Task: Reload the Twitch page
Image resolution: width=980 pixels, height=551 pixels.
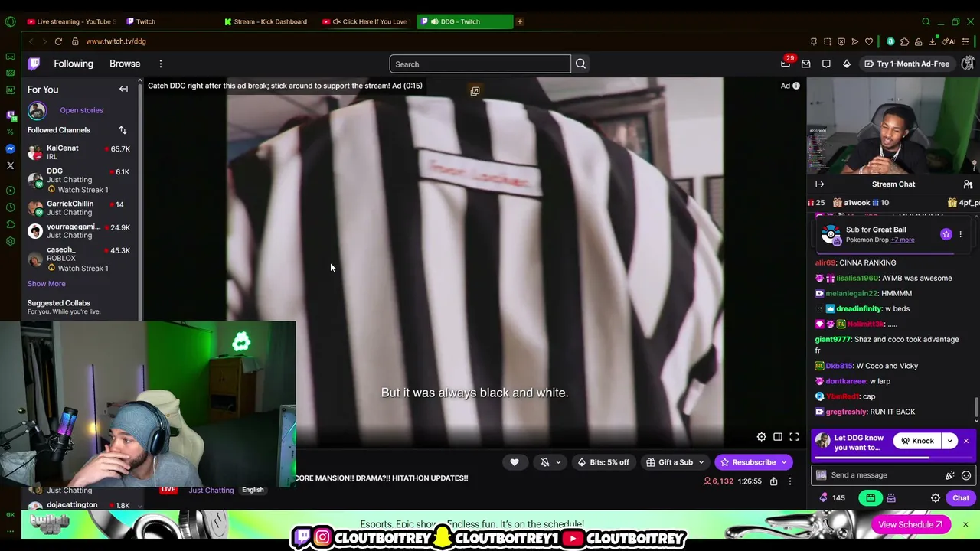Action: click(58, 41)
